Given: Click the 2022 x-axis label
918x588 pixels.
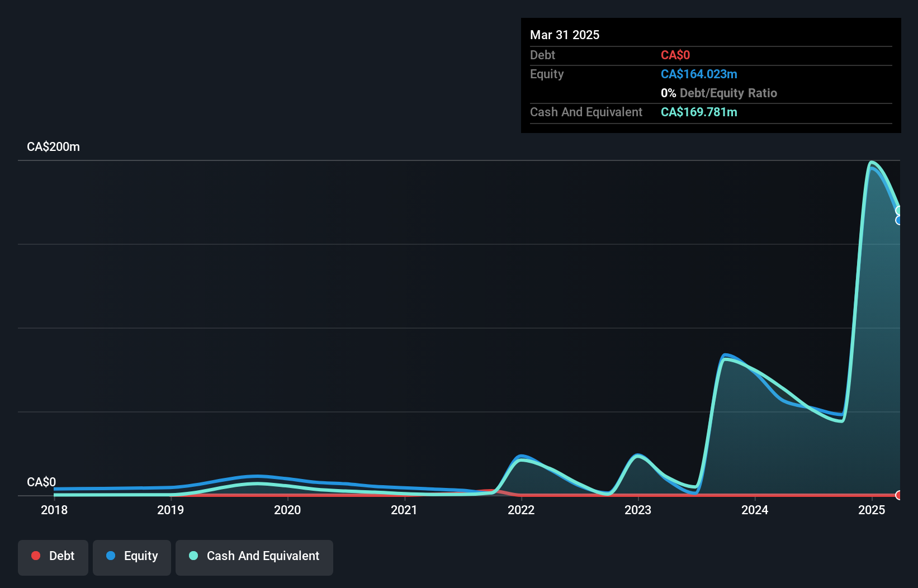Looking at the screenshot, I should tap(521, 510).
